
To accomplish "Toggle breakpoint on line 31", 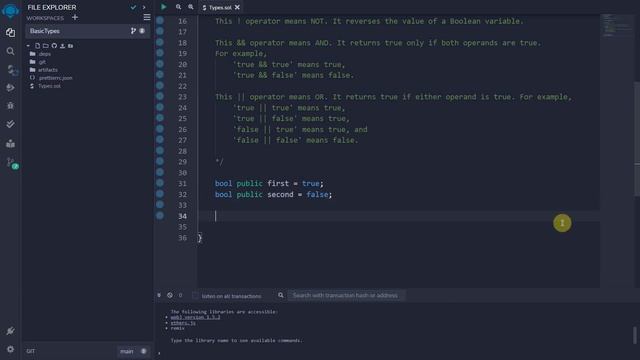I will click(x=160, y=183).
